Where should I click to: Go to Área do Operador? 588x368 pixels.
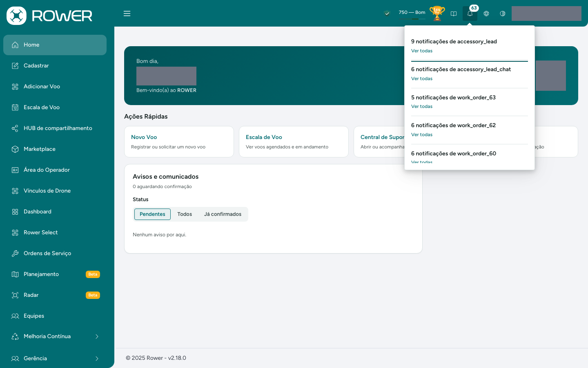(x=55, y=170)
